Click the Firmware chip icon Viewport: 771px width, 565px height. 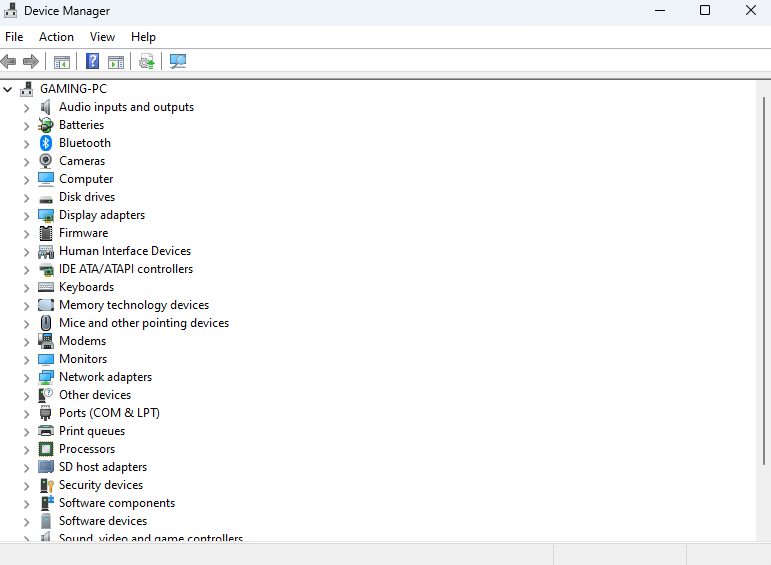pyautogui.click(x=46, y=233)
